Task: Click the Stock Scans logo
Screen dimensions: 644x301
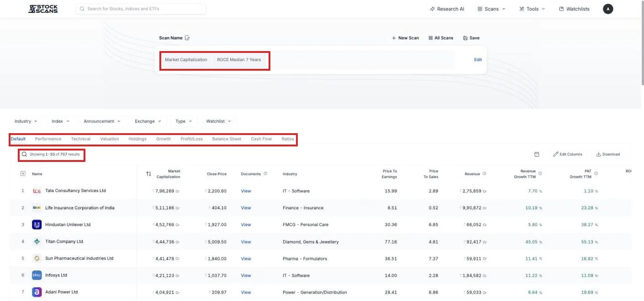Action: (x=43, y=9)
